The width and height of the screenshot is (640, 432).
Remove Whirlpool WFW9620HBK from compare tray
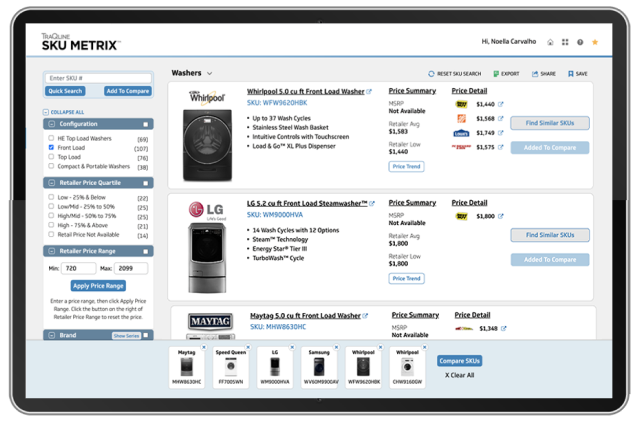380,347
